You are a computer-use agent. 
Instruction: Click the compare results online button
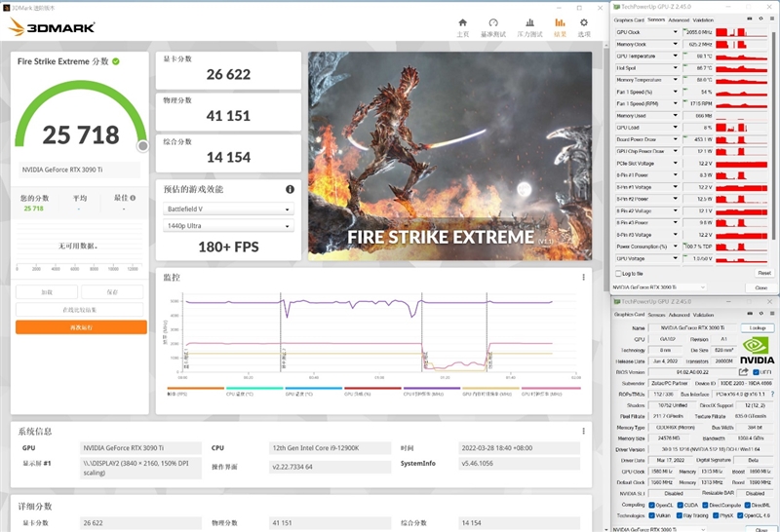click(80, 310)
